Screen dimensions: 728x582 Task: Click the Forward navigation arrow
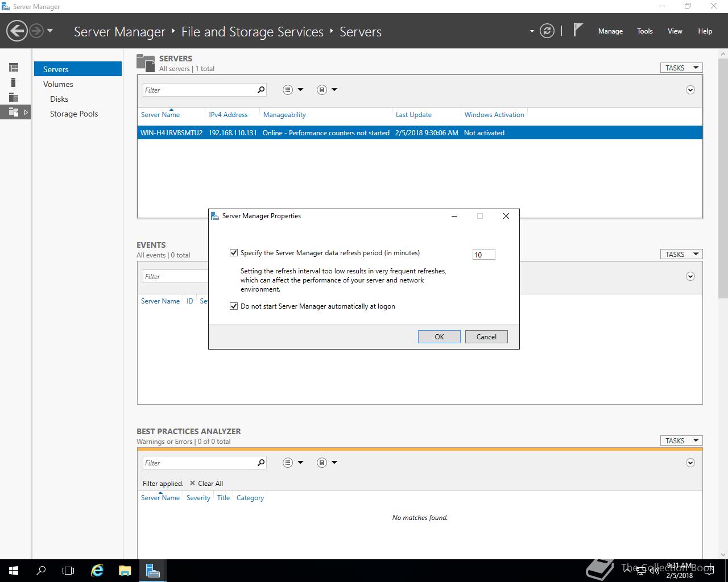coord(36,31)
